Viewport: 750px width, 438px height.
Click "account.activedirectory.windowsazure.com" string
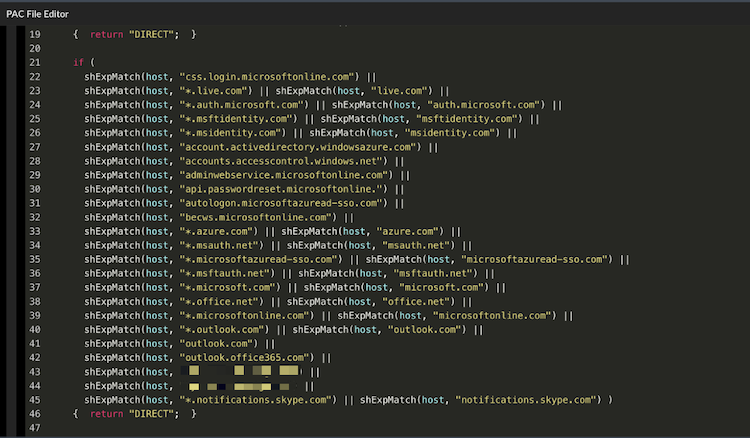[300, 147]
